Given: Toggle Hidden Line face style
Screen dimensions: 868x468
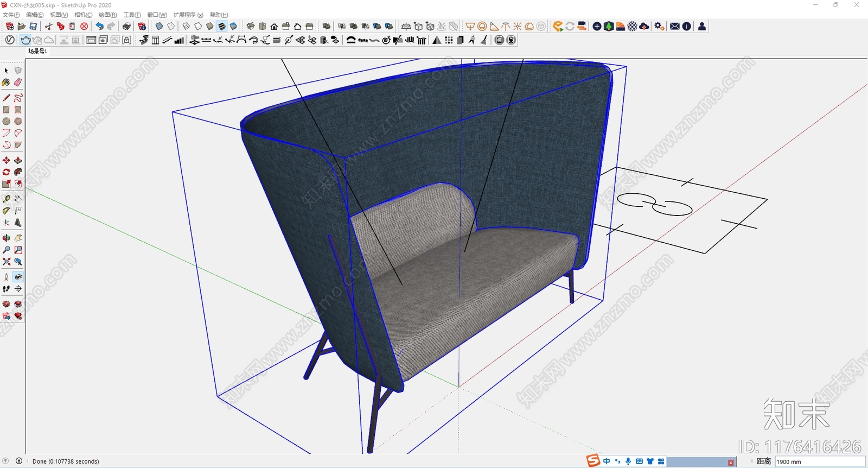Looking at the screenshot, I should [x=198, y=26].
